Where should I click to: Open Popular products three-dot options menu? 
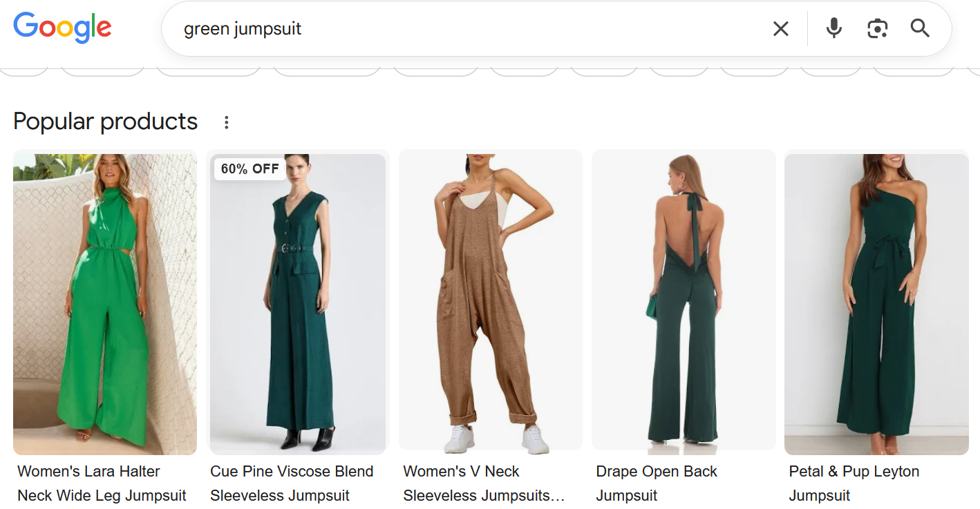[x=226, y=122]
